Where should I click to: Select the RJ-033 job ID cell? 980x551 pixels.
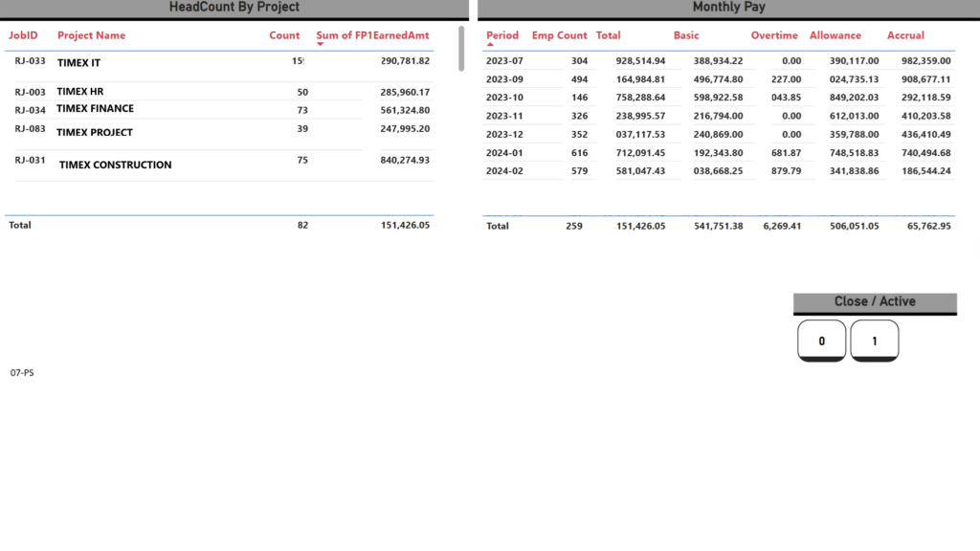30,61
